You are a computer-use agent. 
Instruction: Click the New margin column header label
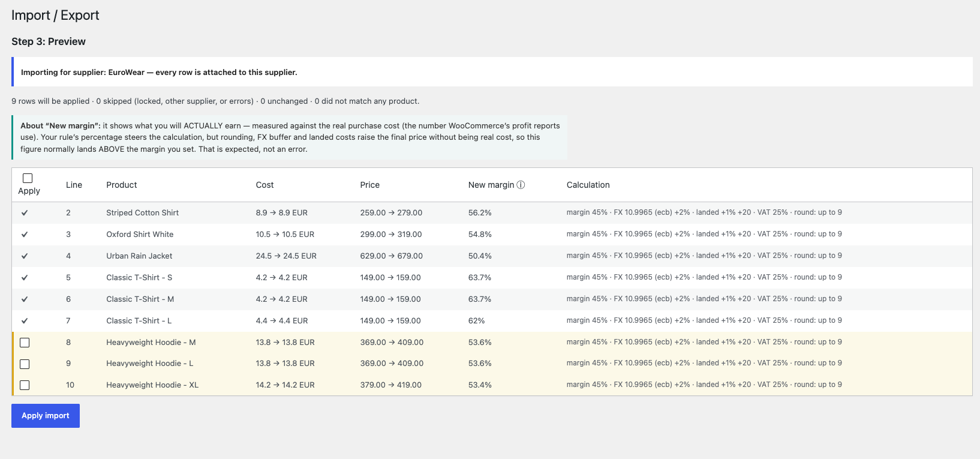491,185
